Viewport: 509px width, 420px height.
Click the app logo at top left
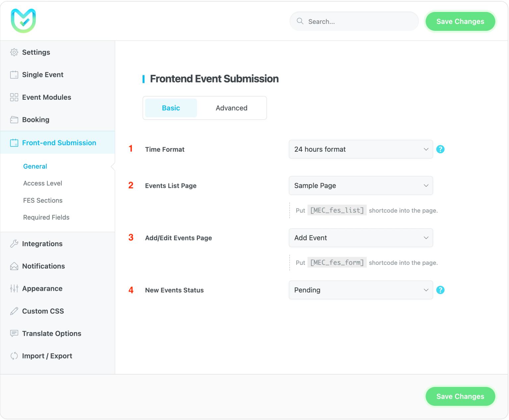coord(23,21)
